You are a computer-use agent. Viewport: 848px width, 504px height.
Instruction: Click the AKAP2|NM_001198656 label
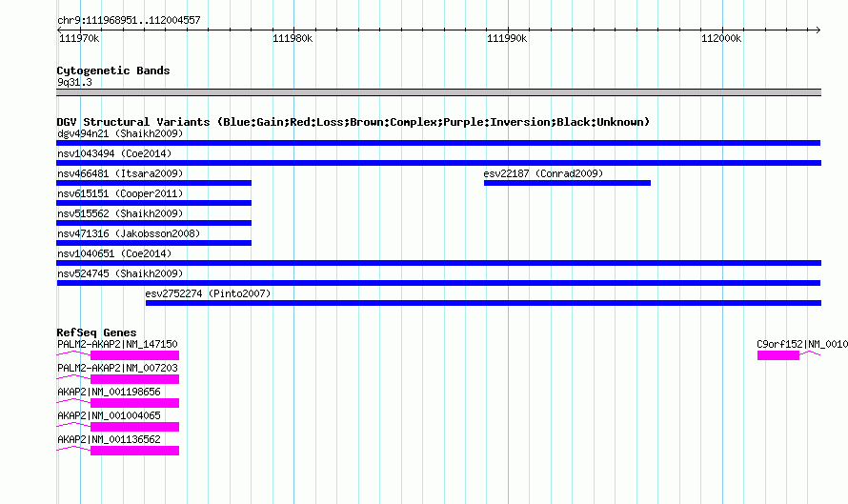pos(109,392)
